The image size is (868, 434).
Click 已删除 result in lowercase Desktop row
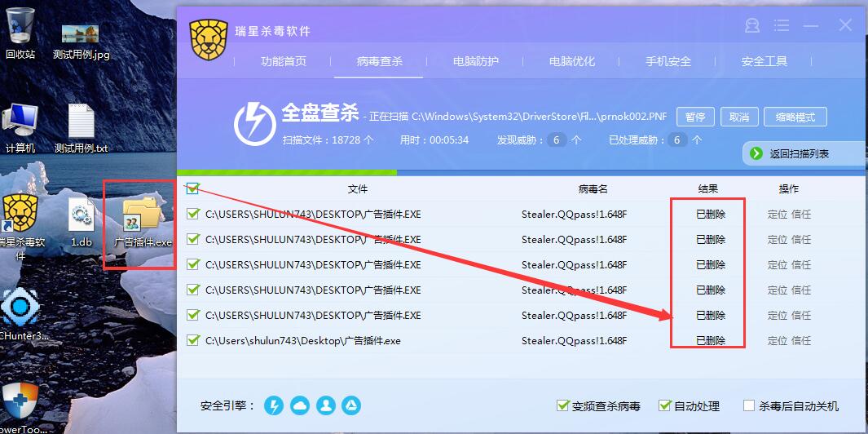pyautogui.click(x=711, y=341)
